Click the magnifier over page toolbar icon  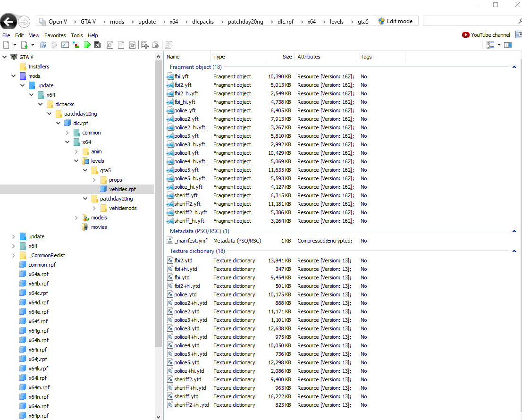[x=110, y=45]
